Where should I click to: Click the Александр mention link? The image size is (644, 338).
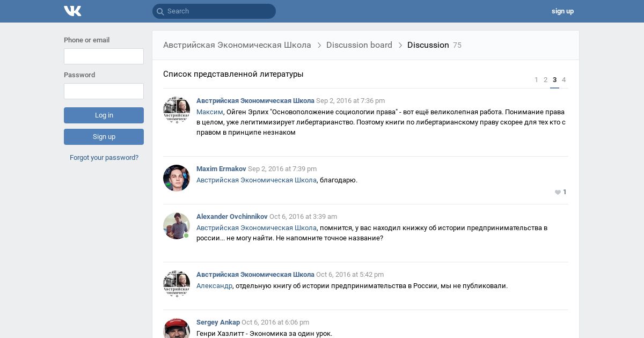coord(214,286)
